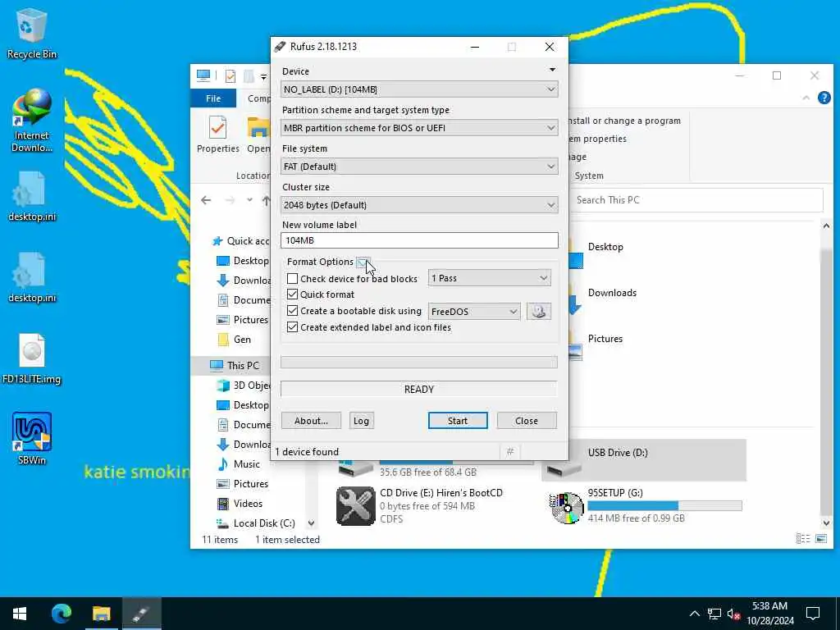Open the Device dropdown in Rufus

(x=419, y=89)
